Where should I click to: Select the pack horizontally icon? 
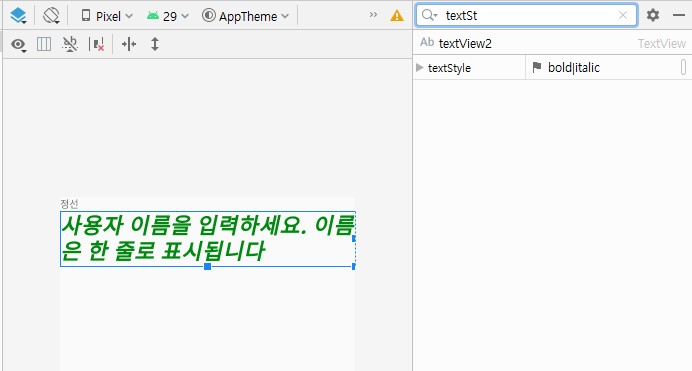(129, 44)
